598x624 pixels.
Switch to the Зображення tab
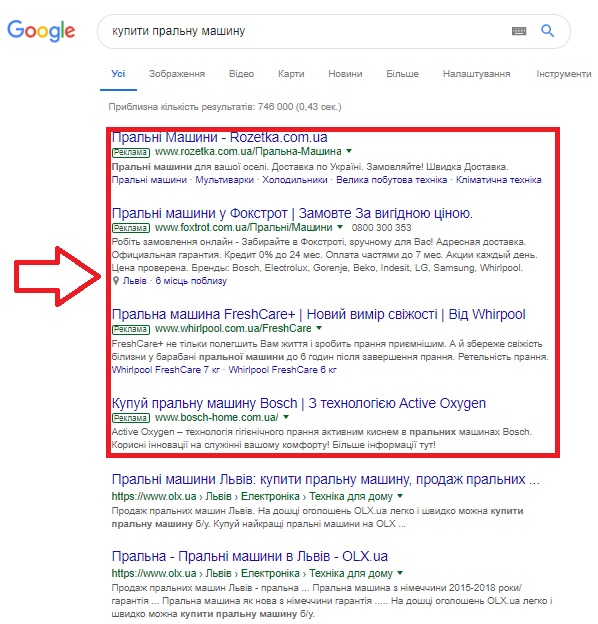click(x=177, y=74)
